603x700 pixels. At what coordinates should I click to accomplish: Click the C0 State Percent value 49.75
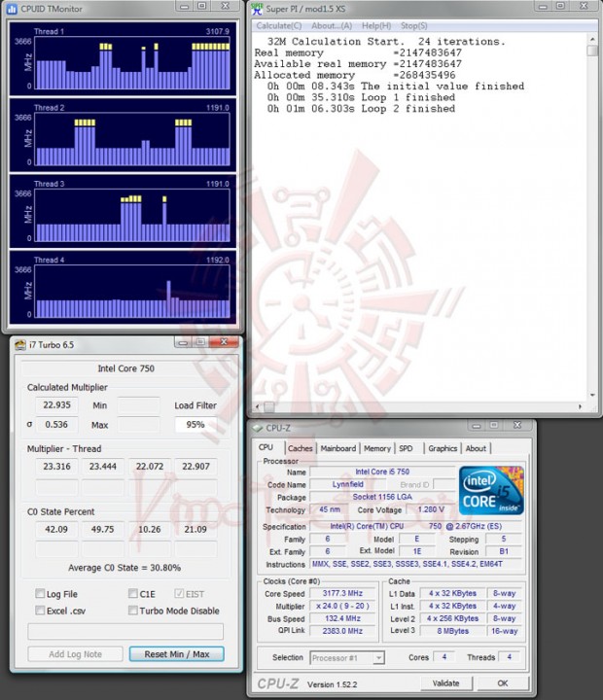coord(102,529)
